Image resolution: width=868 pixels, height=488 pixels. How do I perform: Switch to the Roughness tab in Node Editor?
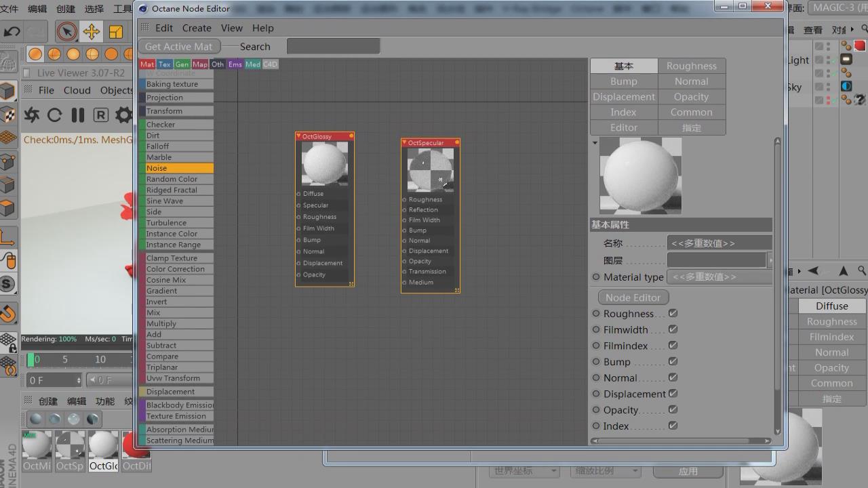point(692,66)
